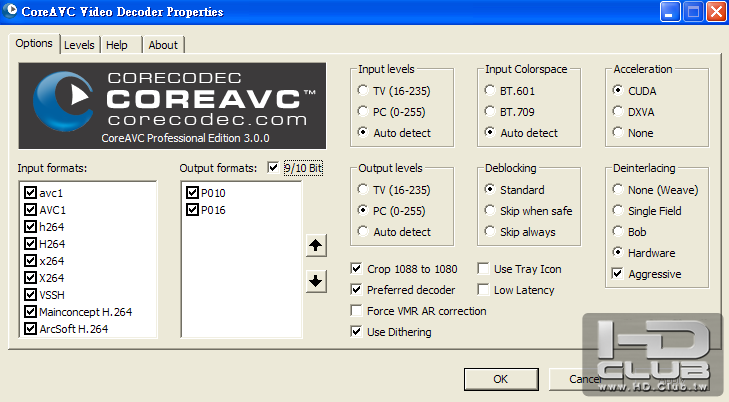This screenshot has width=729, height=402.
Task: Confirm settings with OK button
Action: coord(501,379)
